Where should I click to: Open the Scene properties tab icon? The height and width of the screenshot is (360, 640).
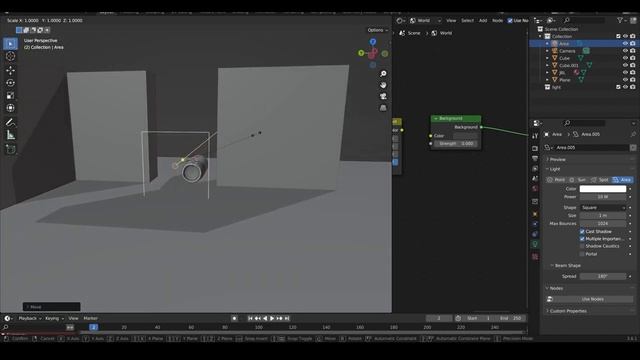pyautogui.click(x=535, y=179)
